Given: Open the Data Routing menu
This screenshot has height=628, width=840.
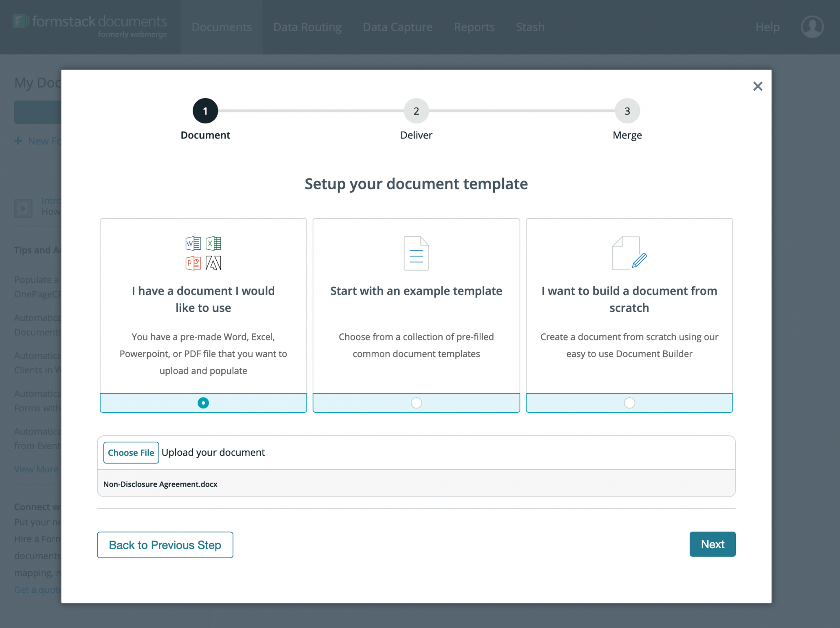Looking at the screenshot, I should 307,27.
